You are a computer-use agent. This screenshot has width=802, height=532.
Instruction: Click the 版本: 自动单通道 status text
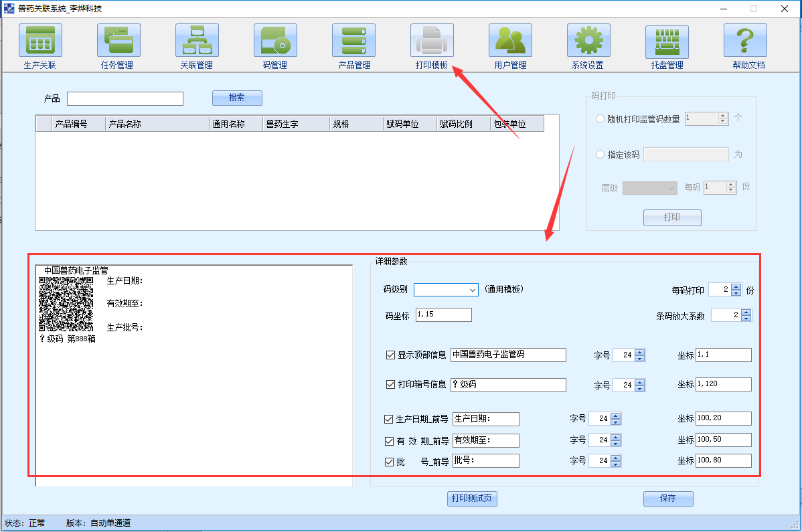(x=98, y=523)
